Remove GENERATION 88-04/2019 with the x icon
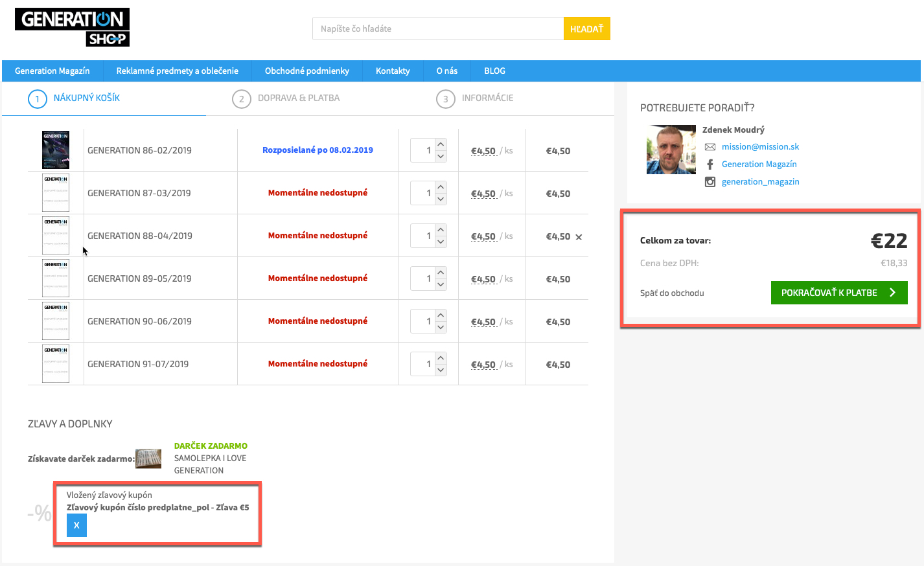The image size is (924, 566). pyautogui.click(x=579, y=237)
